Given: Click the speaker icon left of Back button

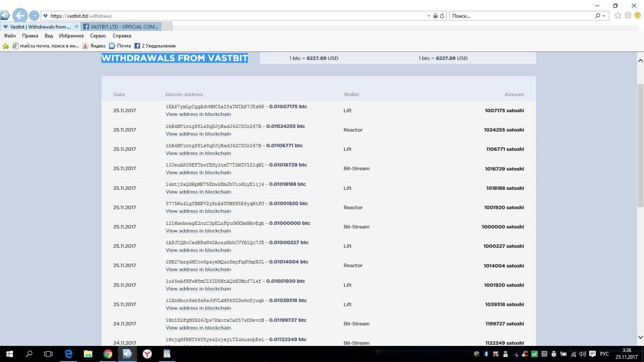Looking at the screenshot, I should pyautogui.click(x=5, y=16).
